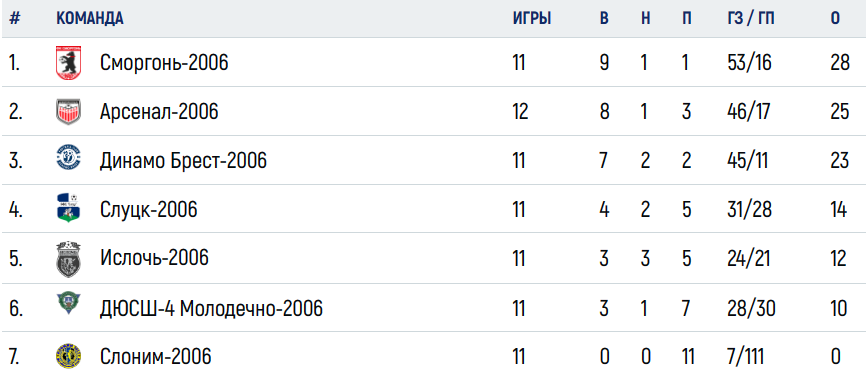The image size is (866, 376).
Task: Open the ДЮСШ-4 Молодечно-2006 team link
Action: [x=211, y=308]
